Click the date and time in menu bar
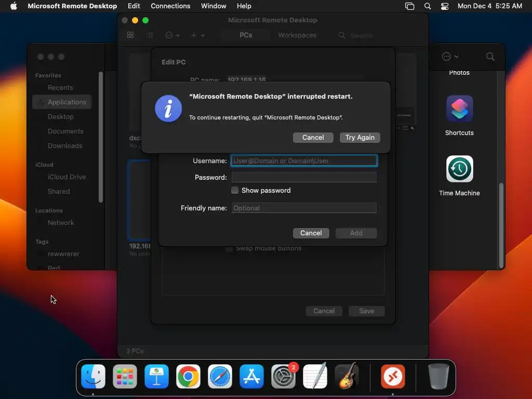The image size is (532, 399). pyautogui.click(x=489, y=6)
